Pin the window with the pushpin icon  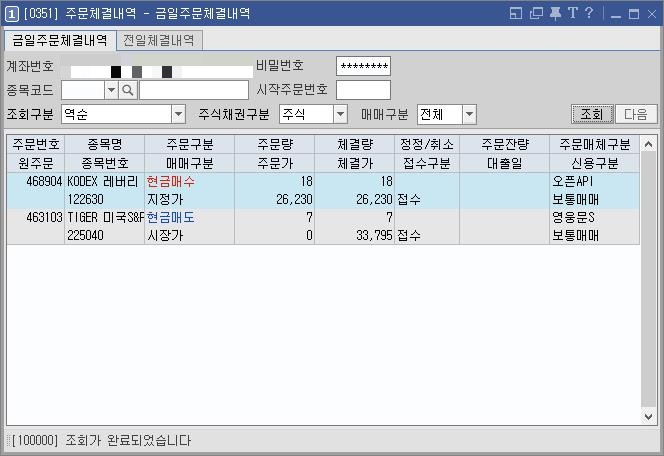click(556, 14)
